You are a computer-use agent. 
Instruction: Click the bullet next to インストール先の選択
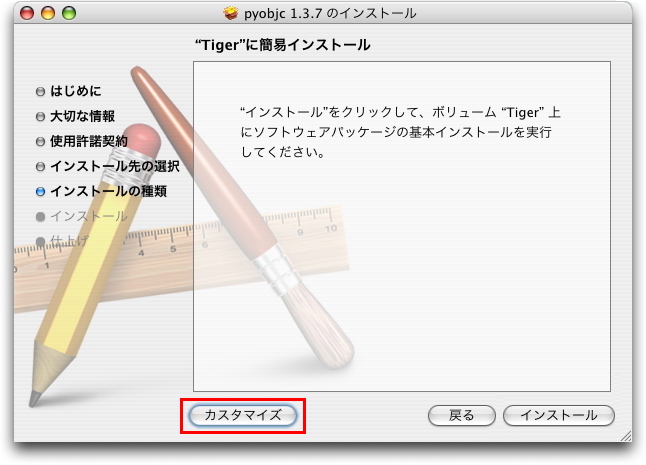tap(40, 167)
